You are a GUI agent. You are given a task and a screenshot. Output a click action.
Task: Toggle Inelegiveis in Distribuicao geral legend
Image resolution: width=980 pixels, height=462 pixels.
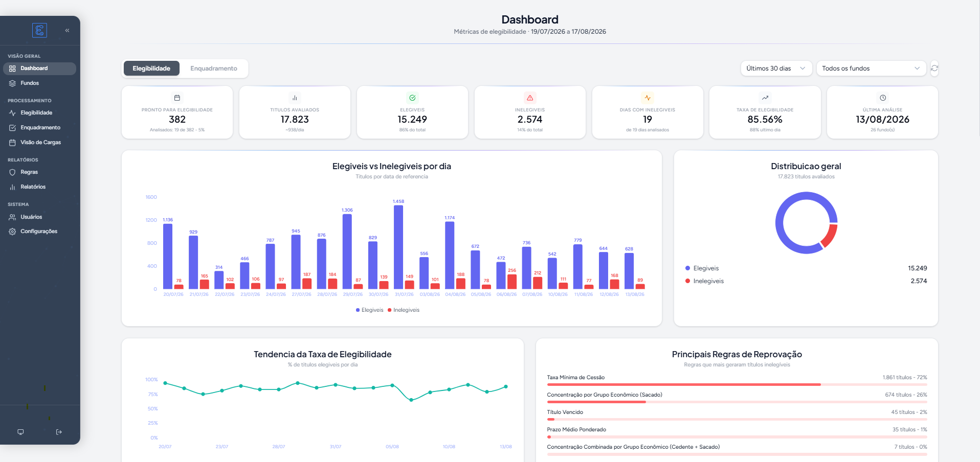704,281
